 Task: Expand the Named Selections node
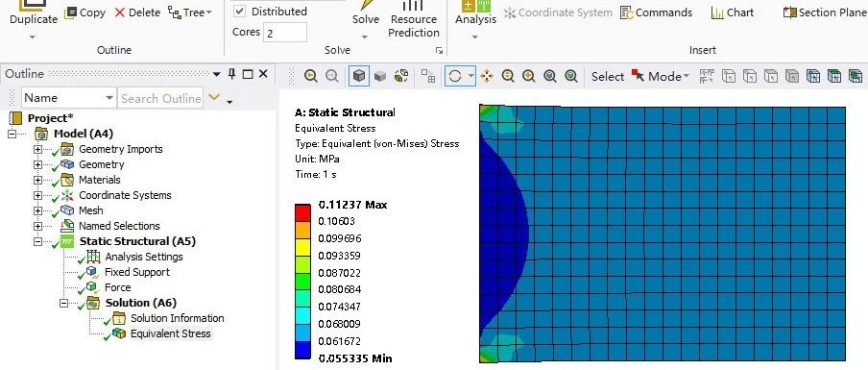37,226
